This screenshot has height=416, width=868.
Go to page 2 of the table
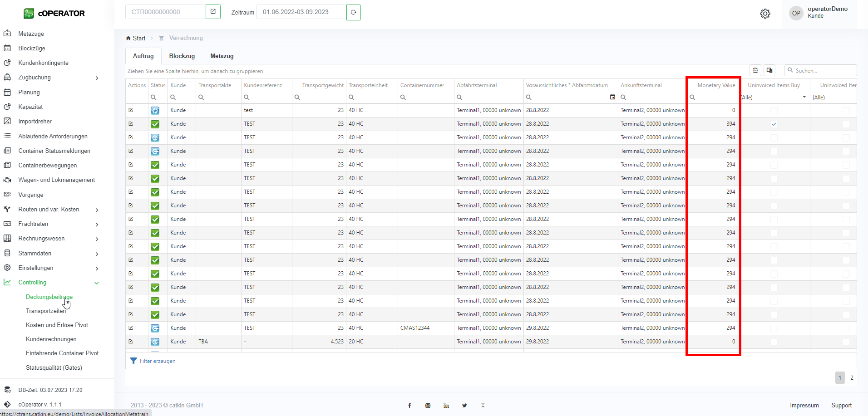point(852,378)
